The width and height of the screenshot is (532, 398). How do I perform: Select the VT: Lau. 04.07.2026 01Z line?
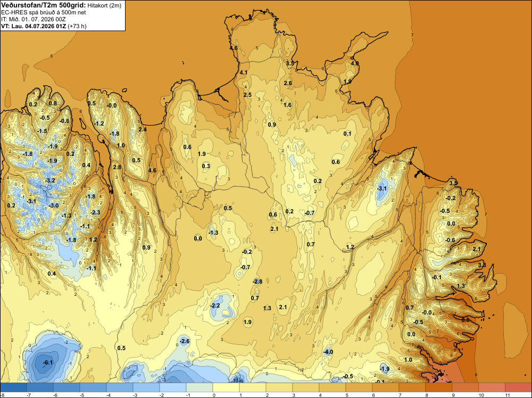(44, 26)
